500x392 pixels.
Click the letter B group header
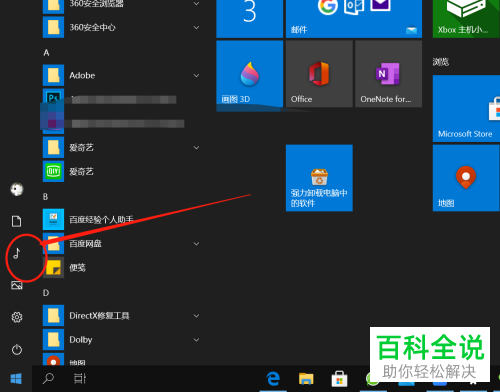click(x=46, y=197)
